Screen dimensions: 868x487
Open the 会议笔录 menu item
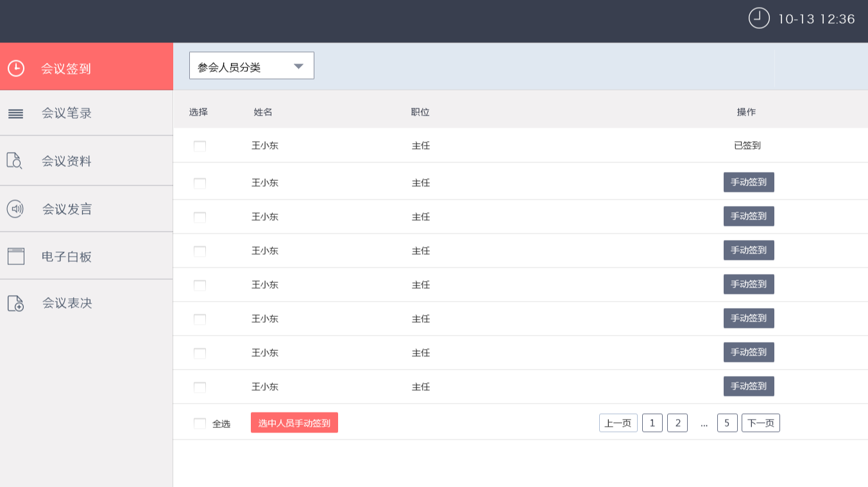[67, 114]
